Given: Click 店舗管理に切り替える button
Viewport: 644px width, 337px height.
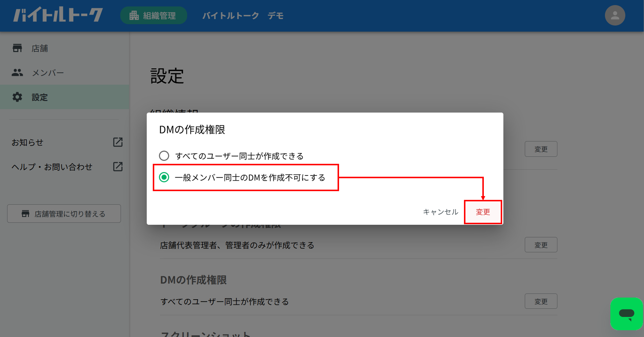Looking at the screenshot, I should 64,214.
